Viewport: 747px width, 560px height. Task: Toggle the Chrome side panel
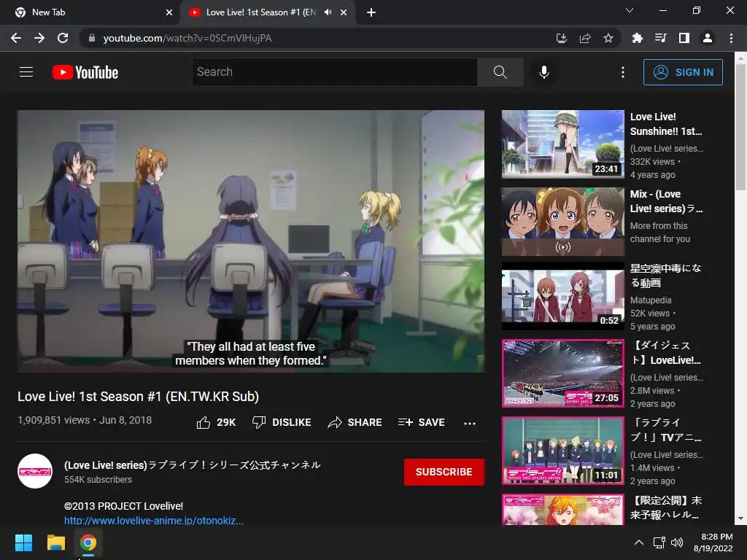click(x=684, y=38)
